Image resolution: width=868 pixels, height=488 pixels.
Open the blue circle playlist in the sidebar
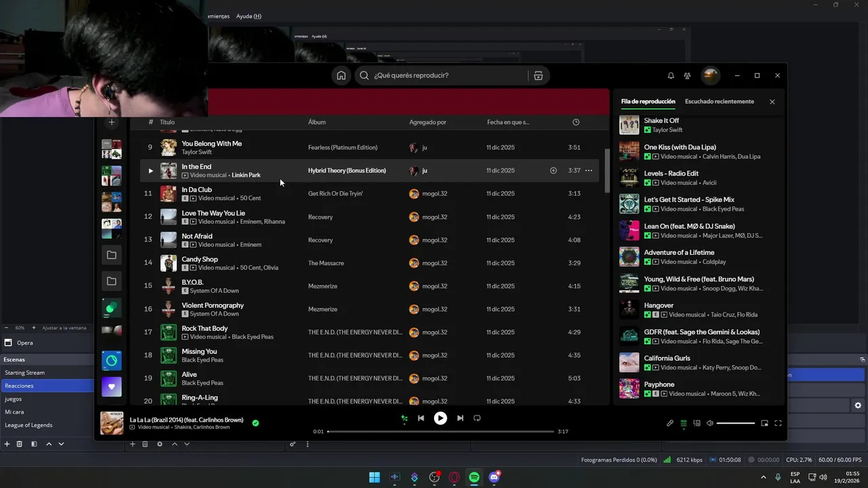112,361
